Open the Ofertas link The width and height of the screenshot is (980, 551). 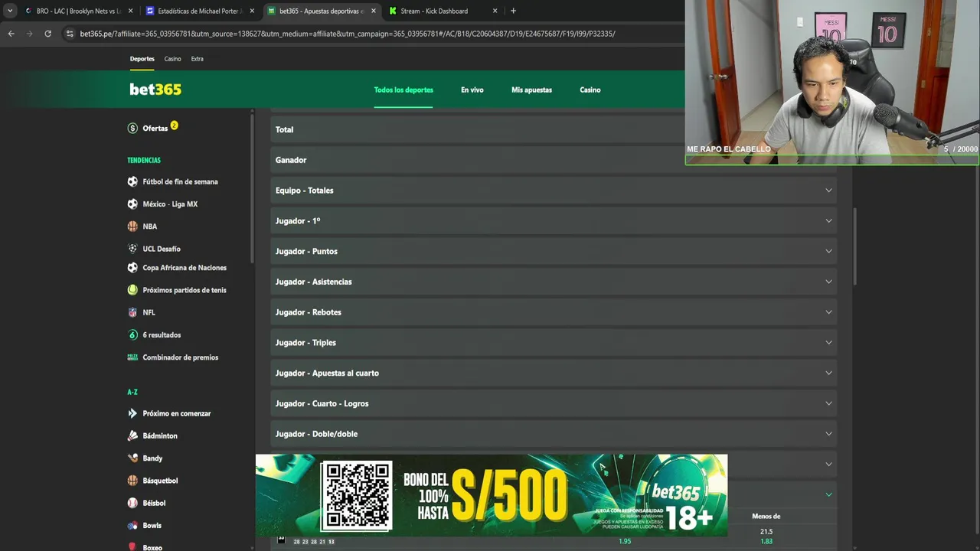tap(155, 129)
